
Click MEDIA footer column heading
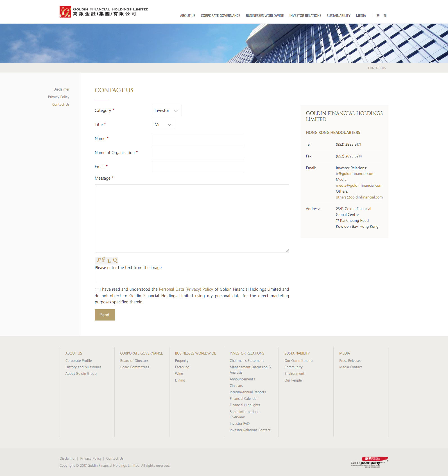point(345,353)
